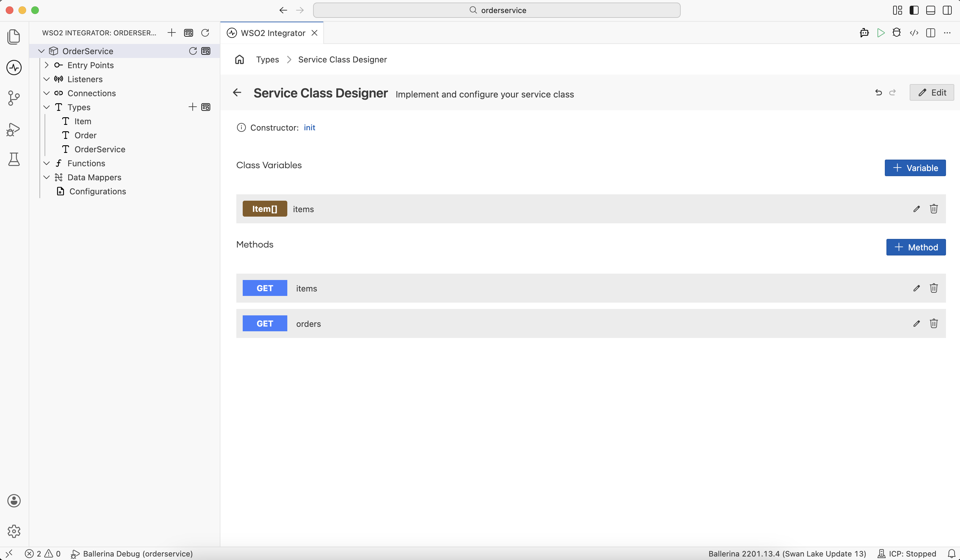Show visualizer for OrderService project row
960x560 pixels.
[206, 51]
